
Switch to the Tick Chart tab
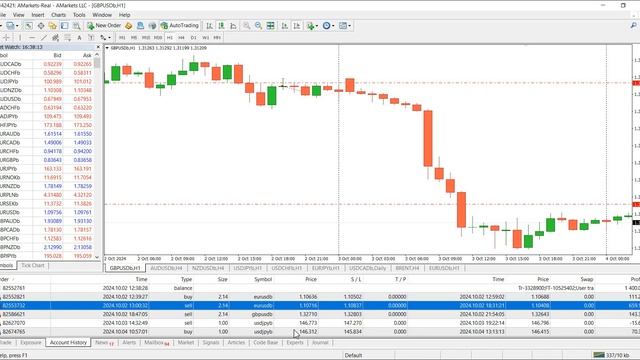[x=33, y=265]
